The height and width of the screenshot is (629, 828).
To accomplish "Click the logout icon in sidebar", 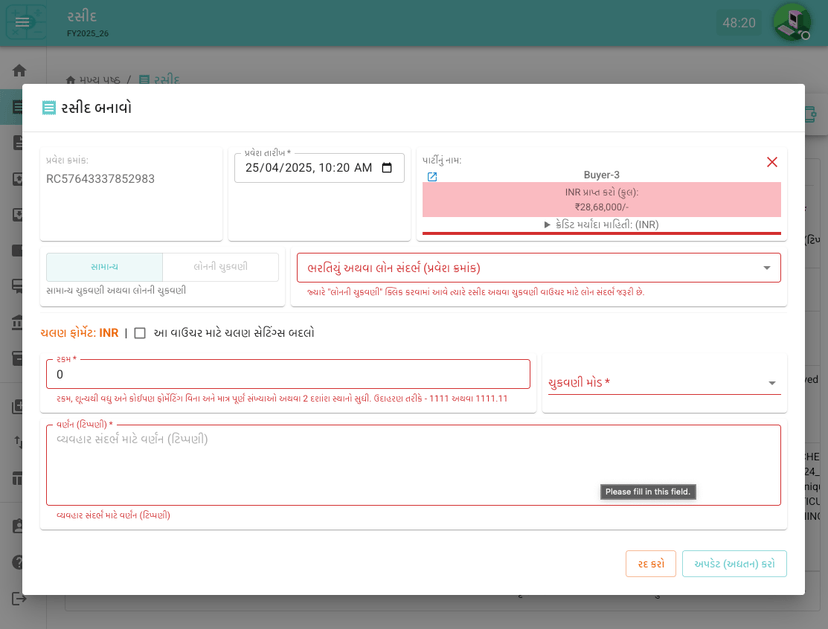I will tap(19, 598).
